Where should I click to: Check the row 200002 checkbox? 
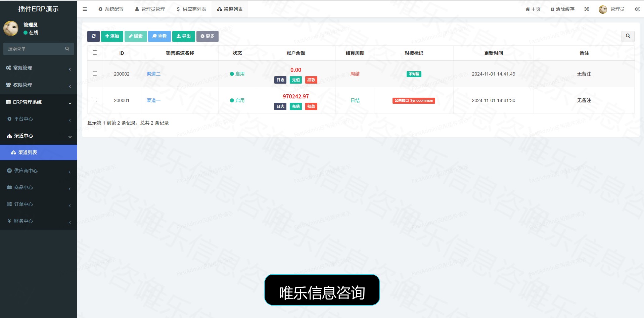click(95, 74)
